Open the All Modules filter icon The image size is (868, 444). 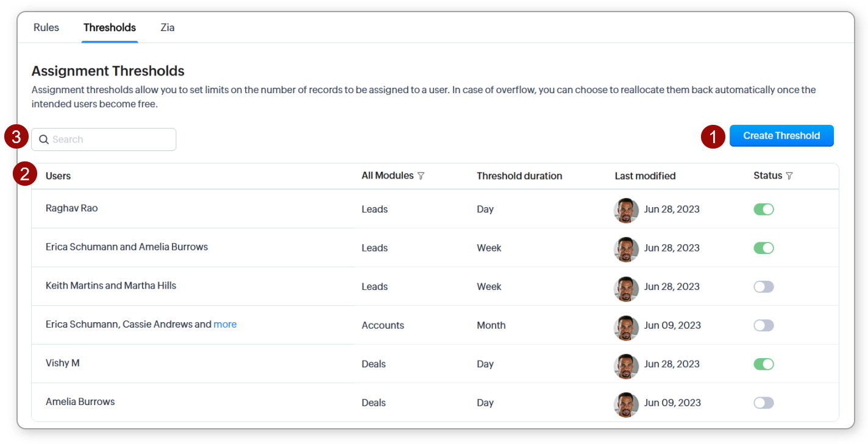421,176
